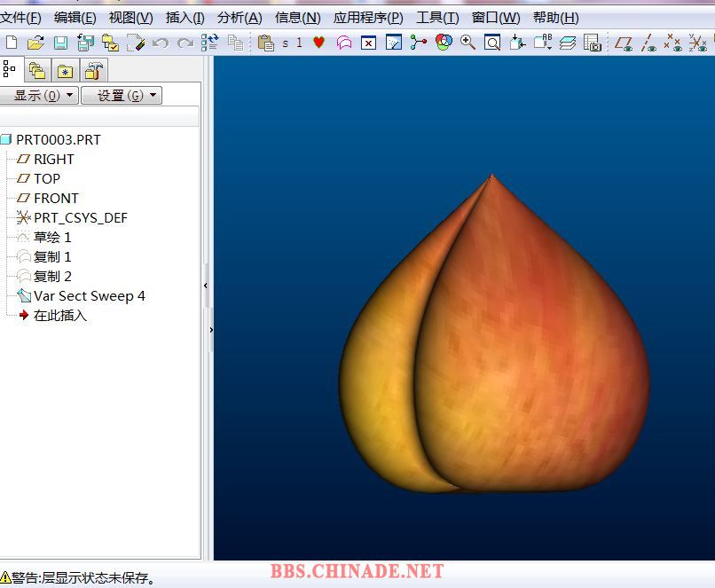
Task: Switch to the Favorites tab with star folder
Action: click(x=65, y=71)
